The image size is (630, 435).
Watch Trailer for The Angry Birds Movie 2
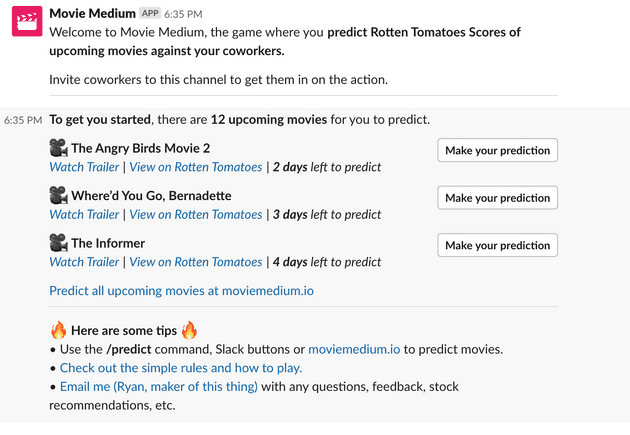point(84,167)
